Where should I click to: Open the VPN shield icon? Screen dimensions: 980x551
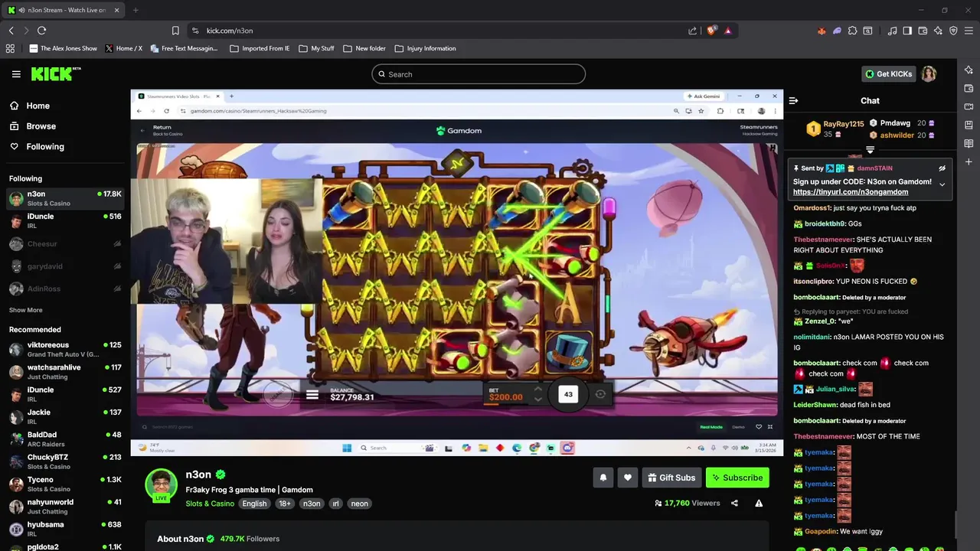click(x=953, y=31)
